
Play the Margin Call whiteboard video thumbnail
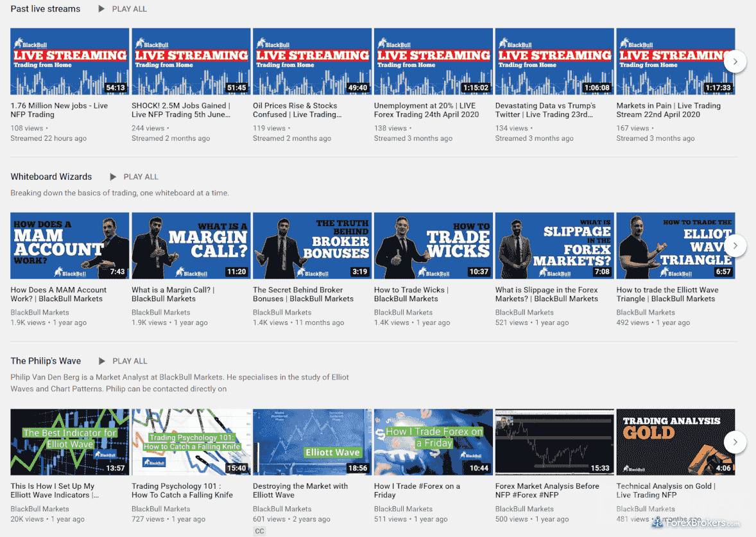(x=191, y=245)
